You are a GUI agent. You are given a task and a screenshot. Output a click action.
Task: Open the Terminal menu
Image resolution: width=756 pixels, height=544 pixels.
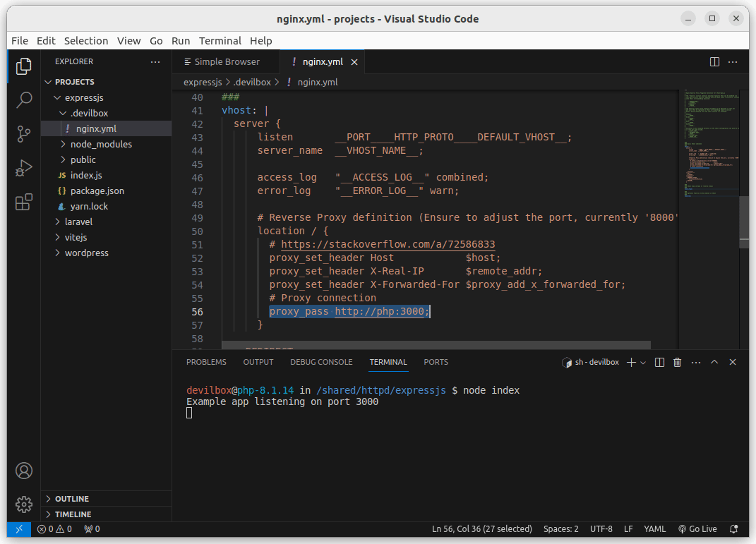coord(220,41)
